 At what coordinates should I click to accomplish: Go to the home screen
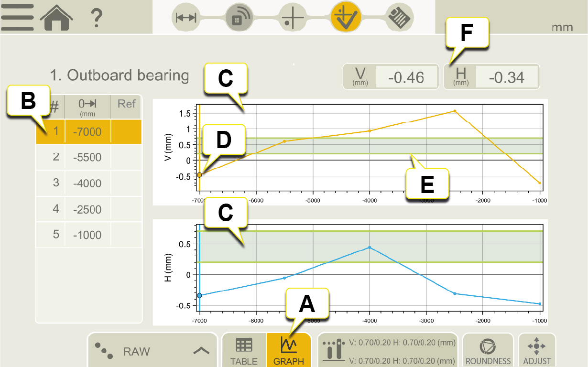[x=56, y=18]
